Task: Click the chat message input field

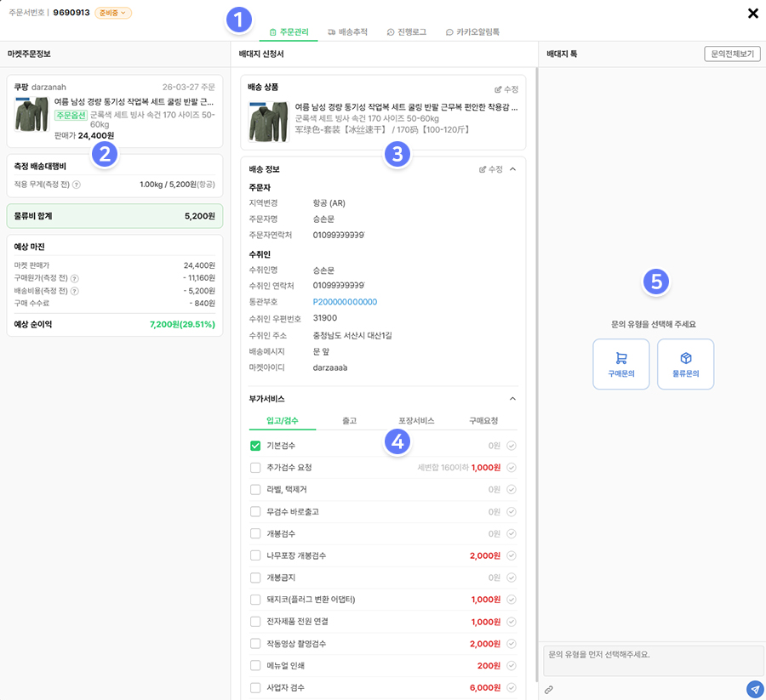Action: click(653, 660)
